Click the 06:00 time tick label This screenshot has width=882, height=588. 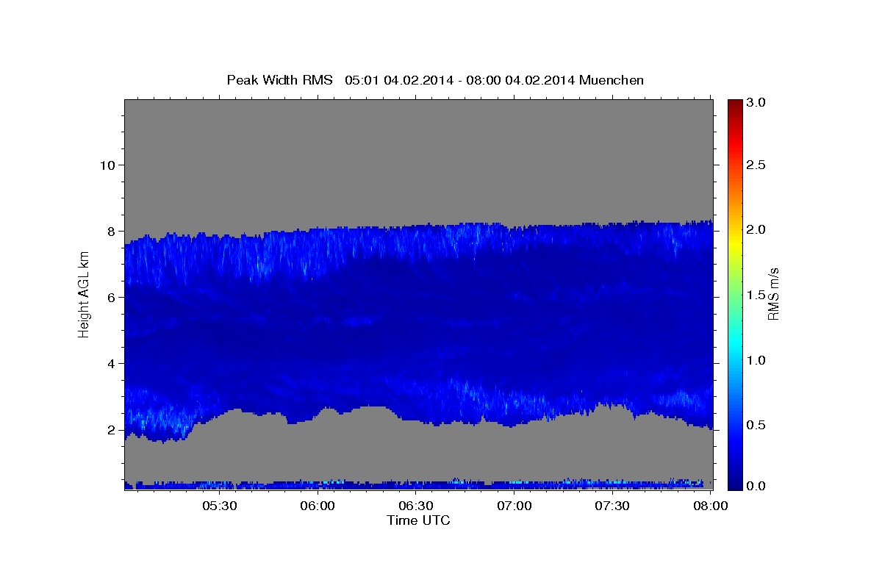pos(318,506)
